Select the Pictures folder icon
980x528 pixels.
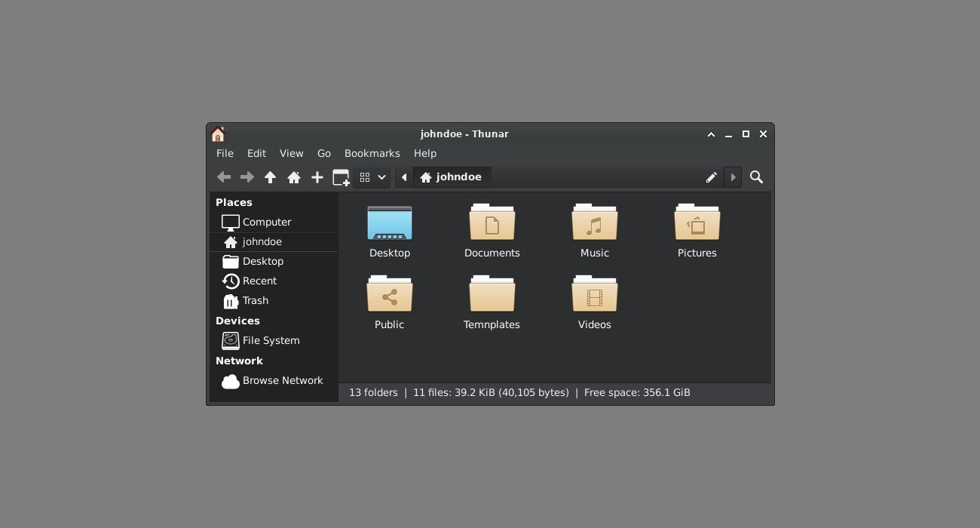(697, 223)
